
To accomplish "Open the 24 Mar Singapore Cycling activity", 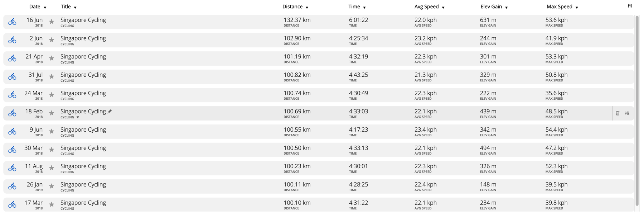I will coord(83,93).
